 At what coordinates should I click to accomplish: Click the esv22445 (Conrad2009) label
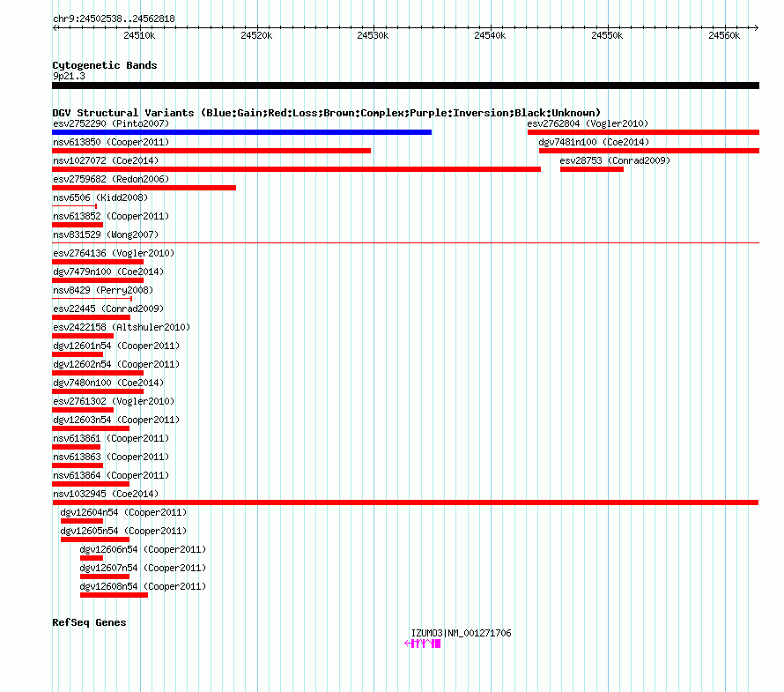[108, 309]
